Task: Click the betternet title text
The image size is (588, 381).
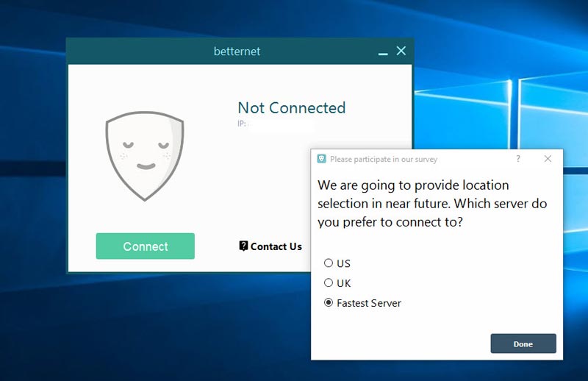Action: [237, 51]
